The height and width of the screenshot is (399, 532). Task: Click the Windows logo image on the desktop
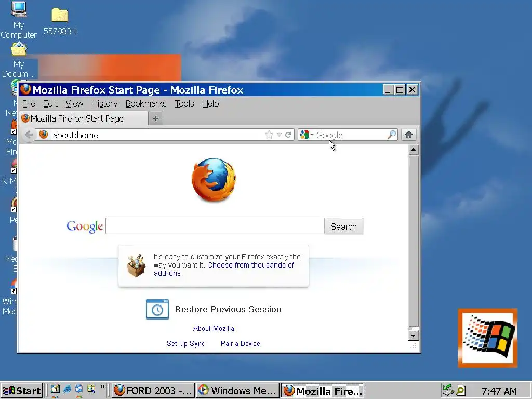pyautogui.click(x=487, y=338)
